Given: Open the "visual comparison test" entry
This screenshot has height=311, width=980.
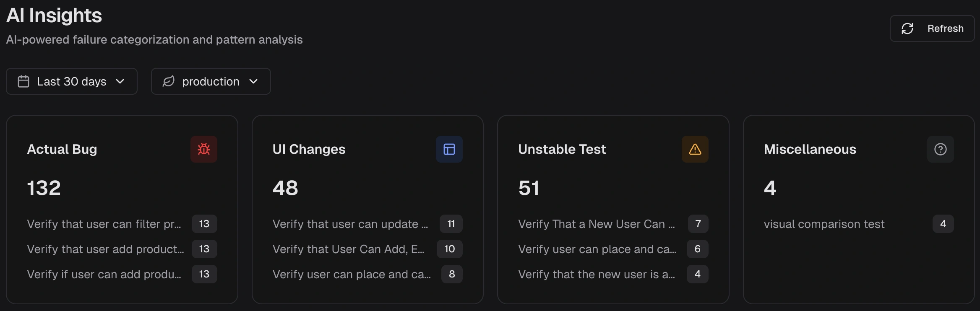Looking at the screenshot, I should (824, 224).
